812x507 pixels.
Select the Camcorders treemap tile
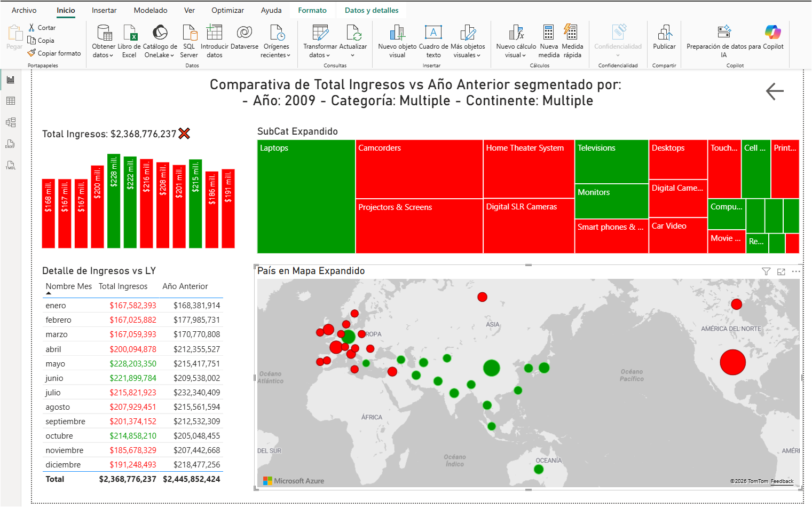coord(419,169)
